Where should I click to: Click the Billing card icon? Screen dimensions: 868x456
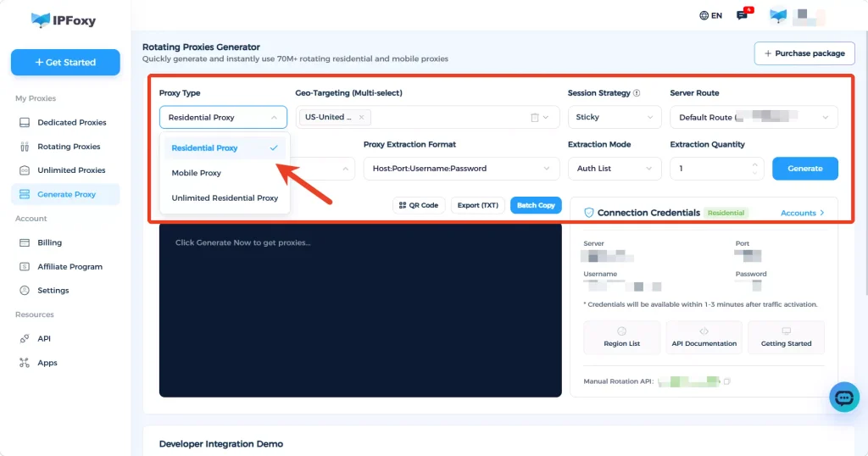click(25, 242)
